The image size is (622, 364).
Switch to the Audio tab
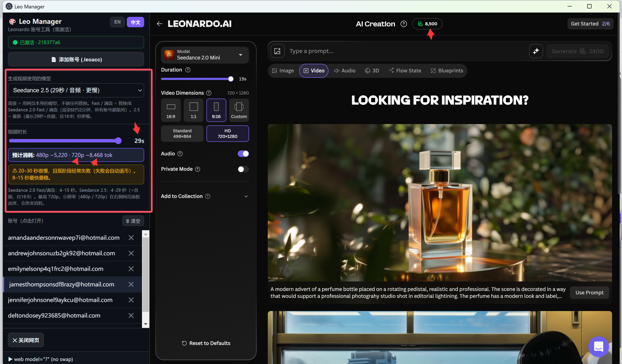point(344,71)
